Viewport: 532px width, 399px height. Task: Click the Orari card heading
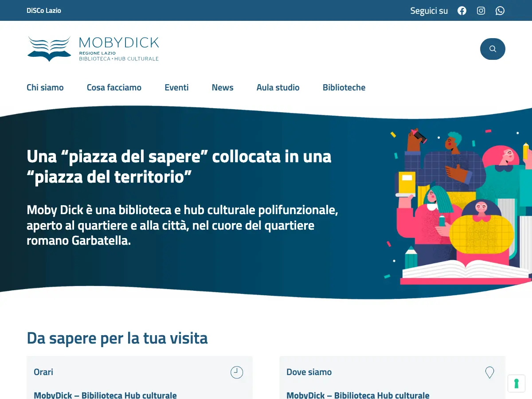click(43, 372)
